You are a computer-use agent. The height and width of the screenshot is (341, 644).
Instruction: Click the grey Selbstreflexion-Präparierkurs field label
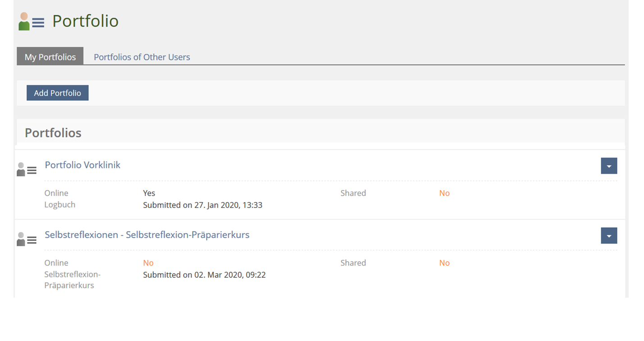tap(72, 280)
